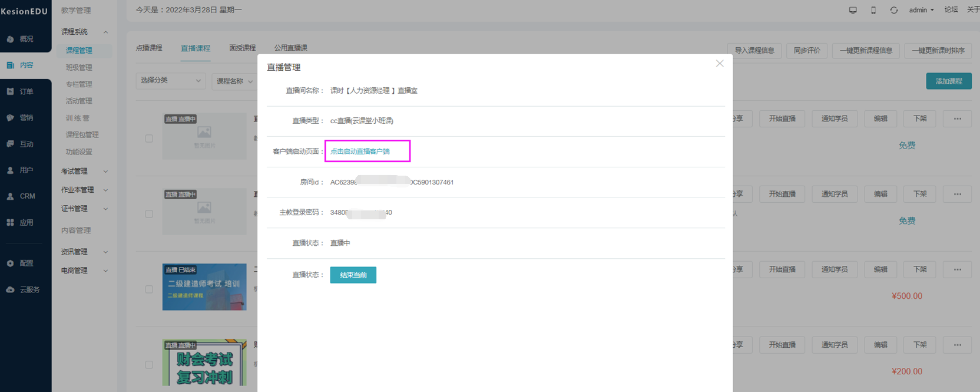Image resolution: width=980 pixels, height=392 pixels.
Task: Open 云服务 from the sidebar
Action: (25, 289)
